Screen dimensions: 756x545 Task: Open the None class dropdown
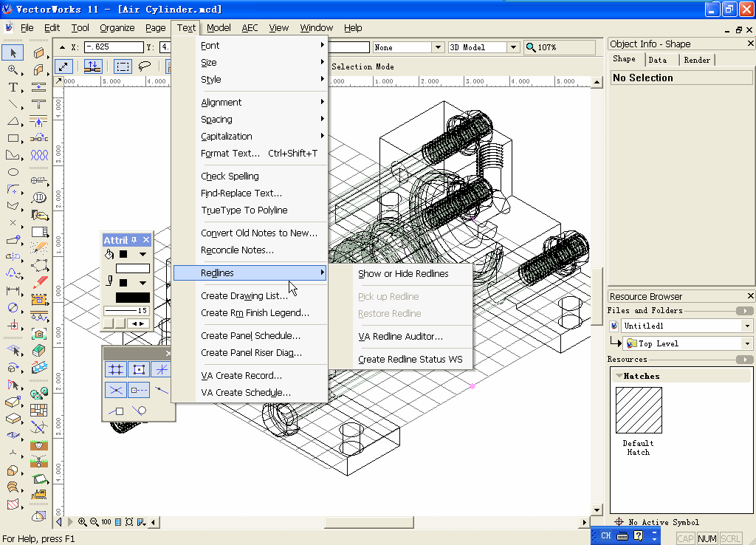pos(438,47)
